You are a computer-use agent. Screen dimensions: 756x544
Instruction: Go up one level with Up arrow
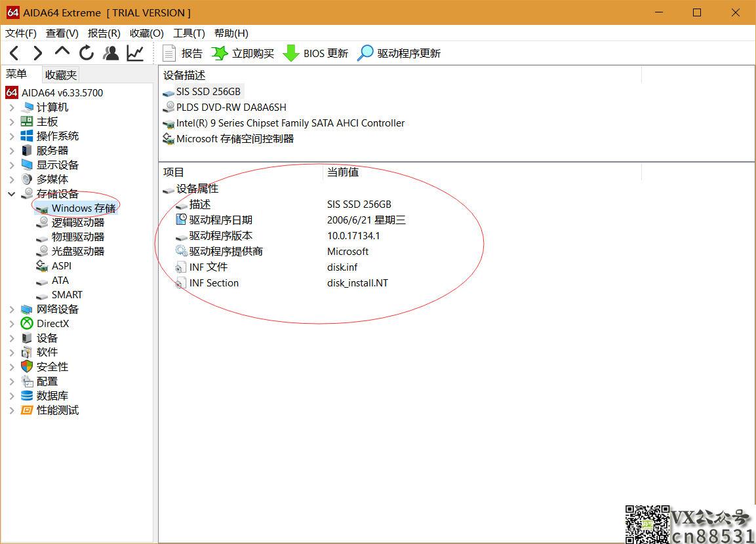[x=62, y=52]
